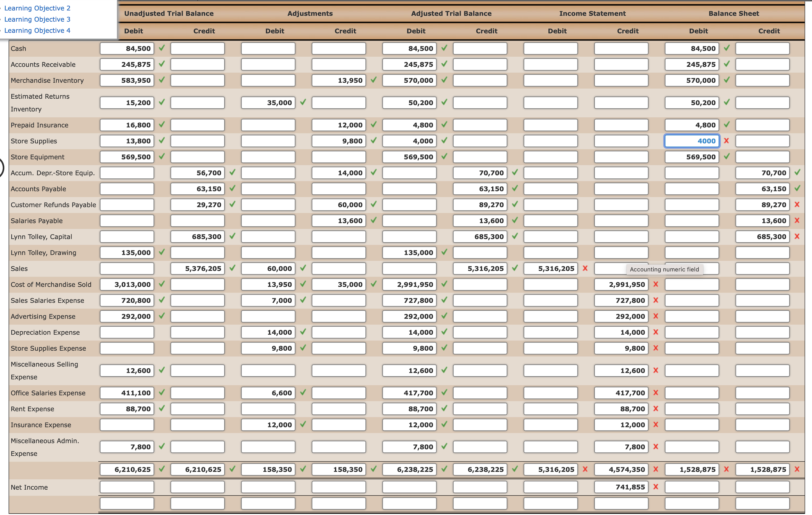Viewport: 812px width, 515px height.
Task: Click the red X beside Store Supplies 4000 entry
Action: pyautogui.click(x=727, y=141)
